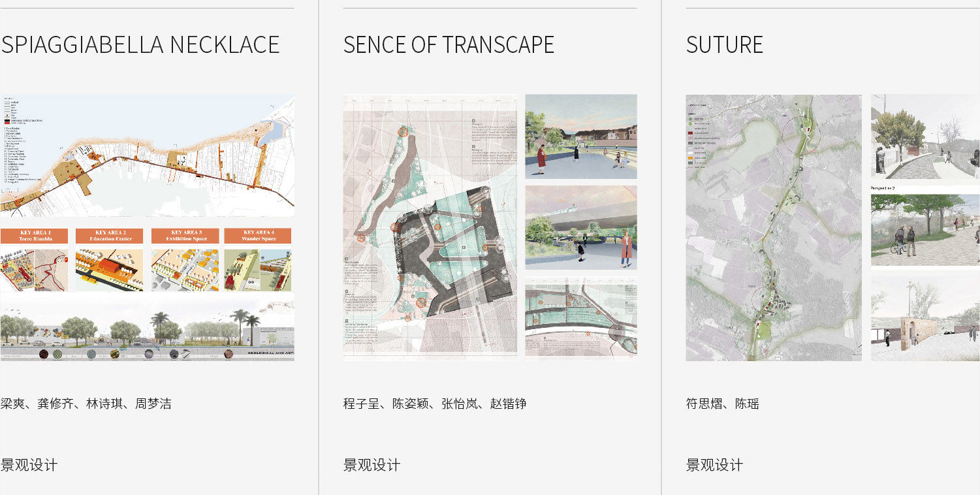The height and width of the screenshot is (495, 980).
Task: View top plaza perspective render in Transcape
Action: [580, 136]
